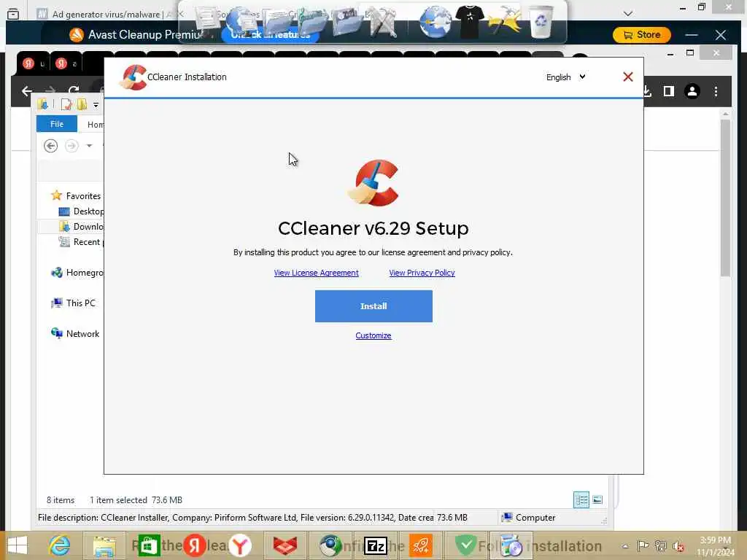Click the black T-shirt icon in the dock
The height and width of the screenshot is (560, 747).
pyautogui.click(x=469, y=21)
